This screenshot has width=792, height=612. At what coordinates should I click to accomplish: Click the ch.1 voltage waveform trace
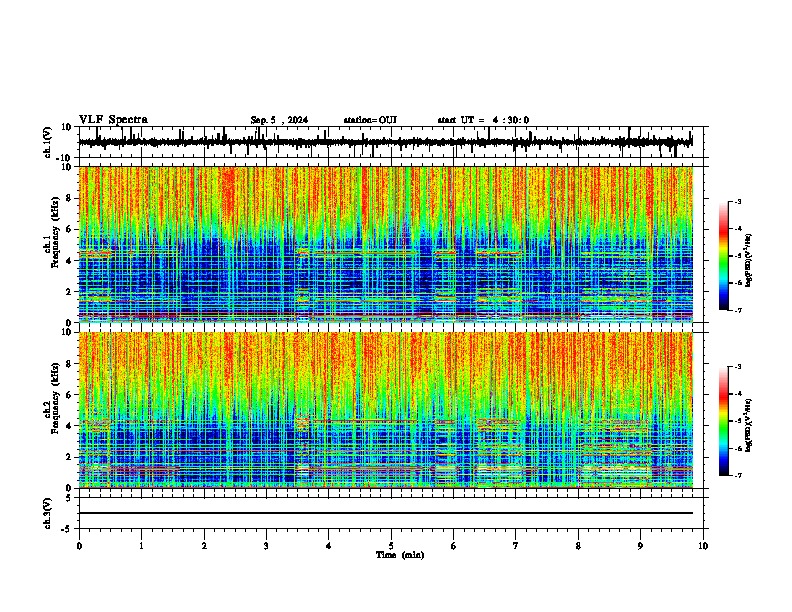pos(386,142)
